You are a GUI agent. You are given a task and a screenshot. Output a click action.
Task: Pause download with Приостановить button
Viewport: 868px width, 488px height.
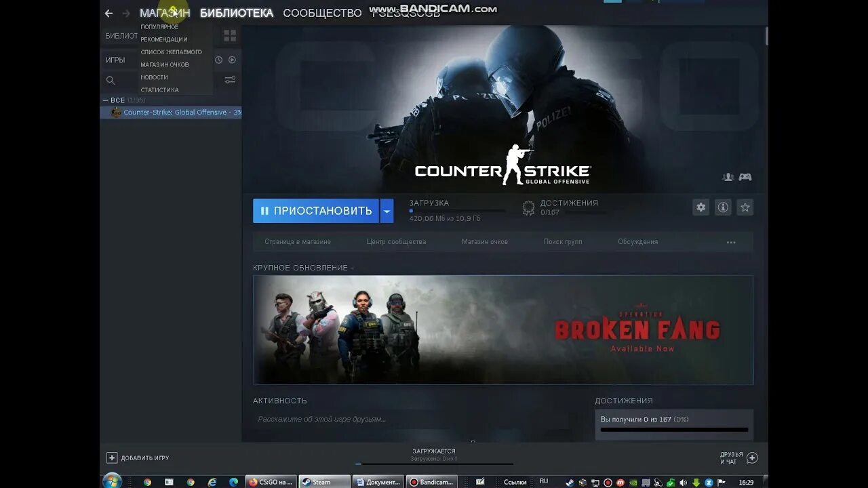pyautogui.click(x=317, y=211)
